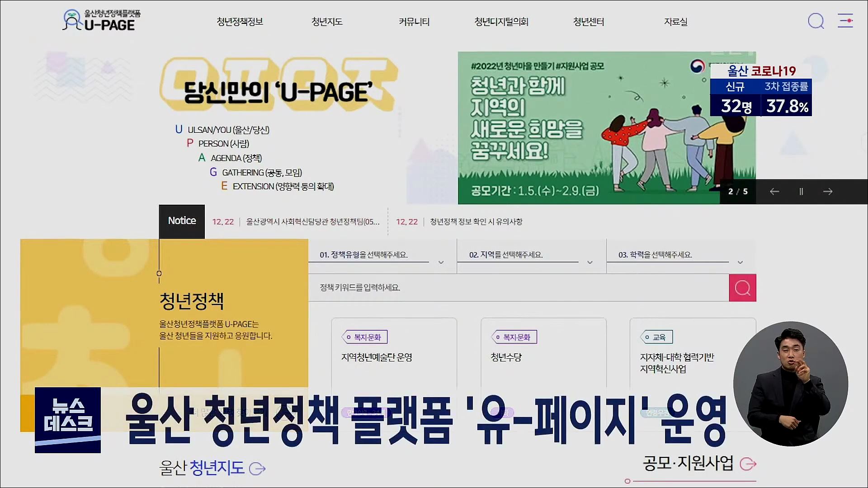The height and width of the screenshot is (488, 868).
Task: Click arrow icon beside 공모·지원사업
Action: tap(748, 464)
